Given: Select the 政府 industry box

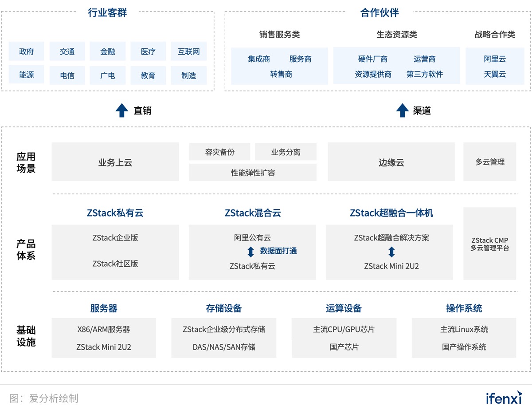Looking at the screenshot, I should 27,51.
